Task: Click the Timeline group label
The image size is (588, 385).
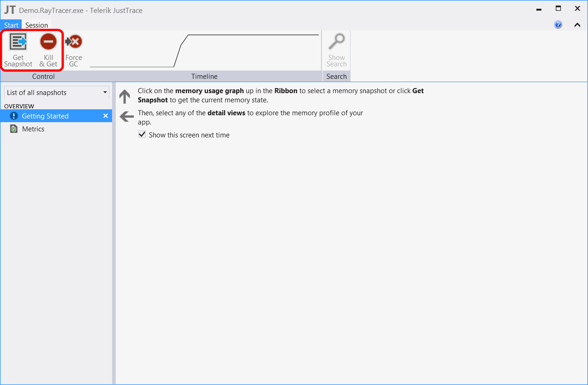Action: tap(204, 77)
